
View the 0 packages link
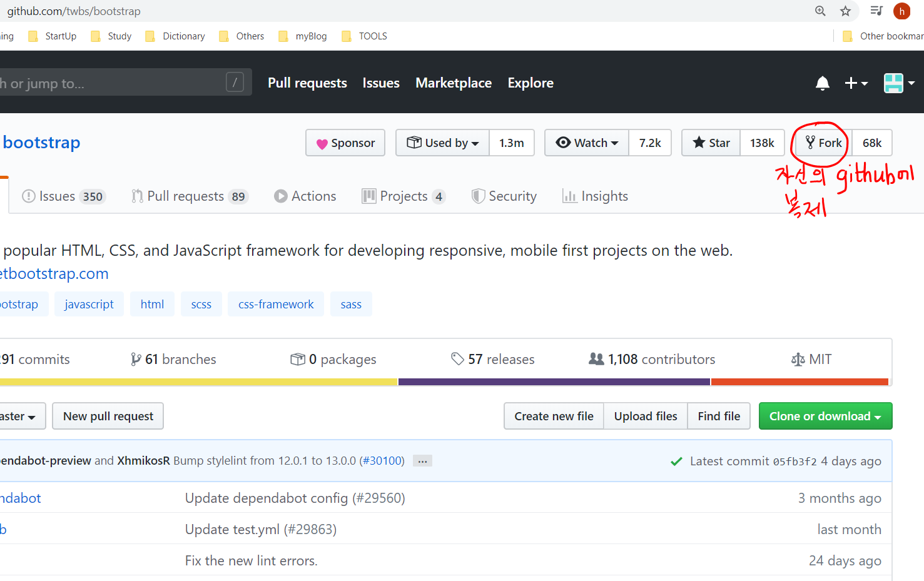[x=333, y=360]
